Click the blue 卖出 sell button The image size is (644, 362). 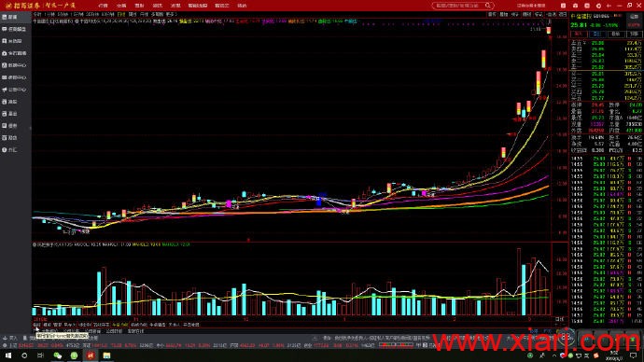(x=597, y=34)
